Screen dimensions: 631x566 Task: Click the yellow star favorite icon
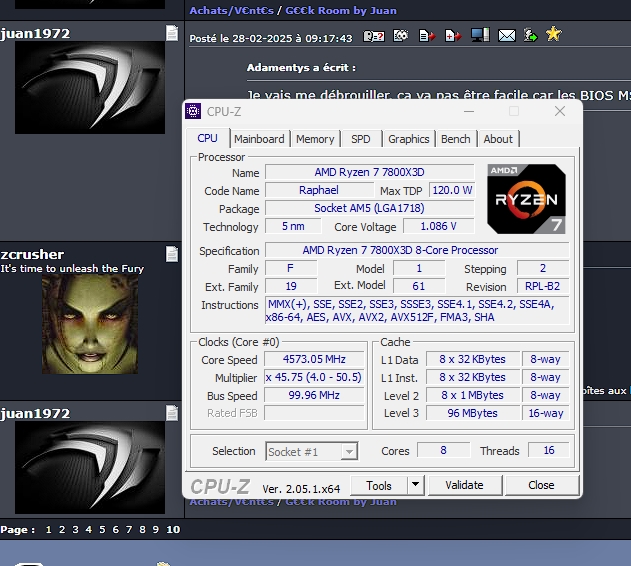pos(553,36)
